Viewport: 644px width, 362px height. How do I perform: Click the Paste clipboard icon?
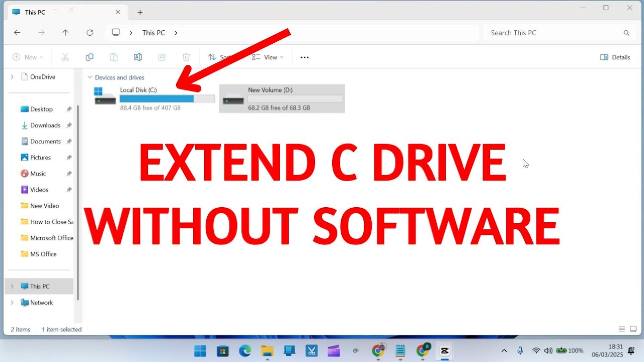tap(114, 57)
